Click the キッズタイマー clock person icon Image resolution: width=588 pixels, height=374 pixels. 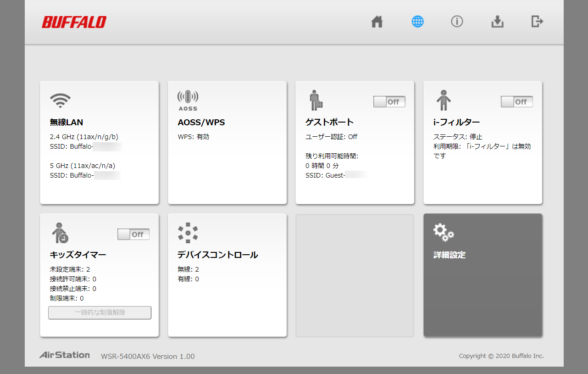pyautogui.click(x=60, y=233)
